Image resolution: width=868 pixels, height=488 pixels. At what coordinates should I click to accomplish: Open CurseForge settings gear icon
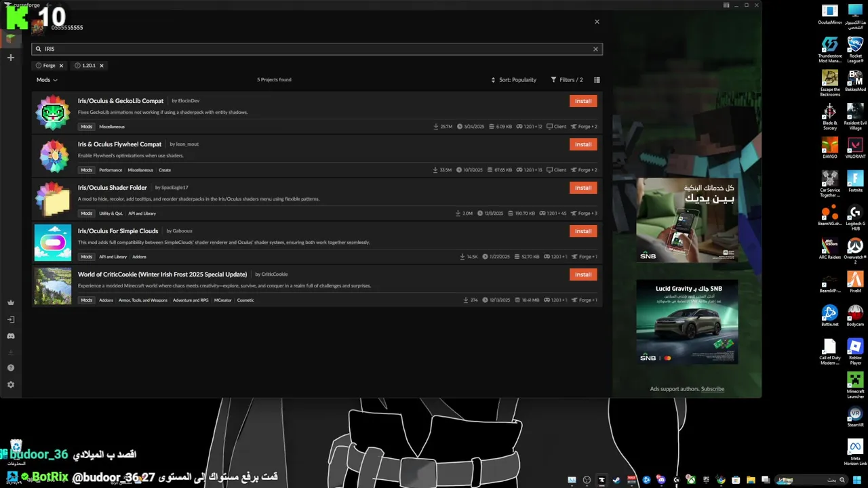click(10, 384)
